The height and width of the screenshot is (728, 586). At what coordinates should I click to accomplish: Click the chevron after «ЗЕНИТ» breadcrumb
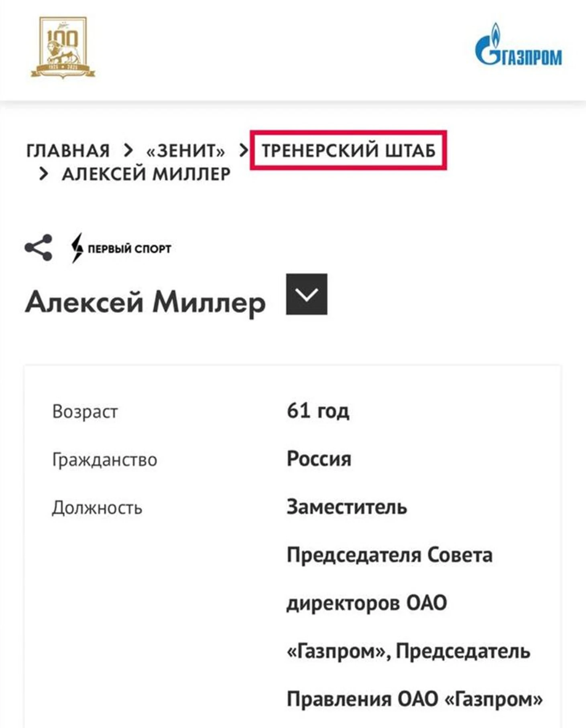[243, 150]
